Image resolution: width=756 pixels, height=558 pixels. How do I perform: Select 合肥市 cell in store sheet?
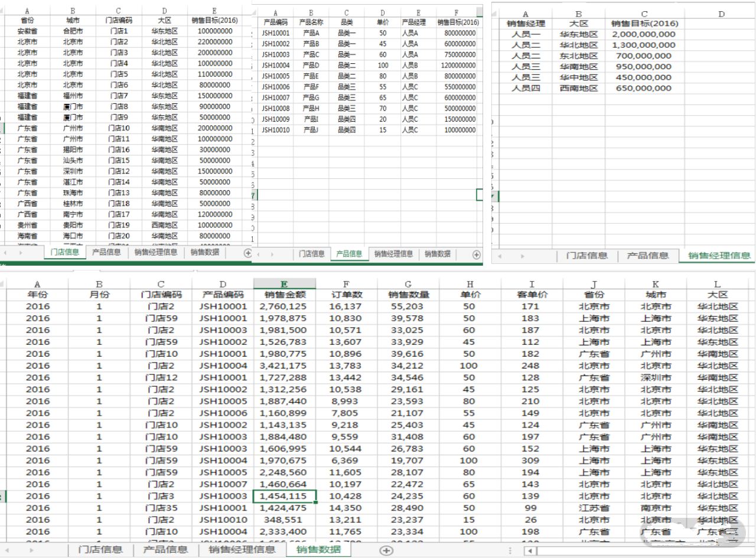click(73, 31)
